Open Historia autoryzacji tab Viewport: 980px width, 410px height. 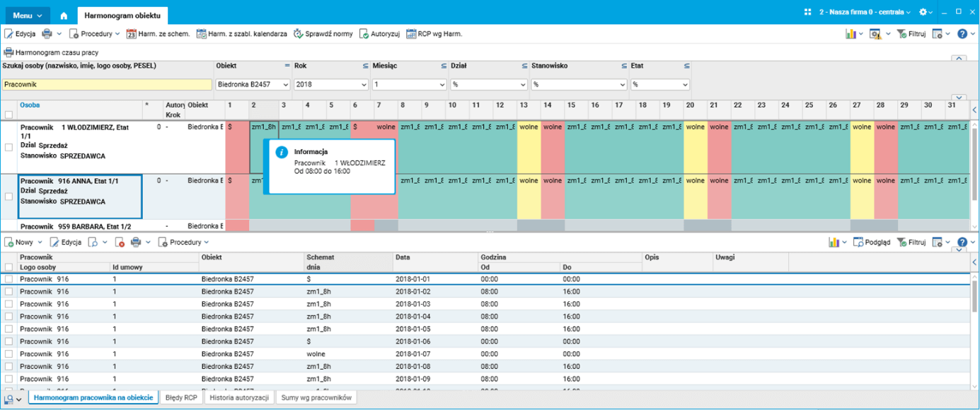click(240, 397)
